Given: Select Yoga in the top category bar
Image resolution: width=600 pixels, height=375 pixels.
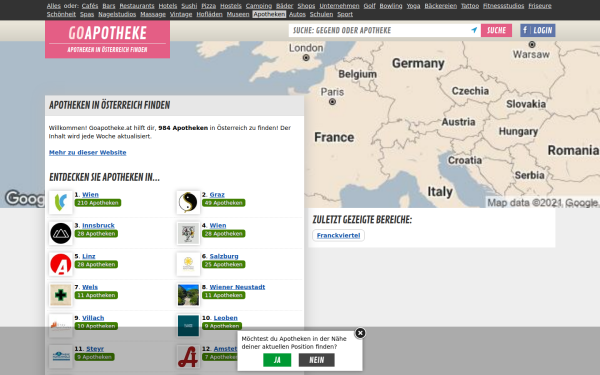Looking at the screenshot, I should pyautogui.click(x=413, y=6).
